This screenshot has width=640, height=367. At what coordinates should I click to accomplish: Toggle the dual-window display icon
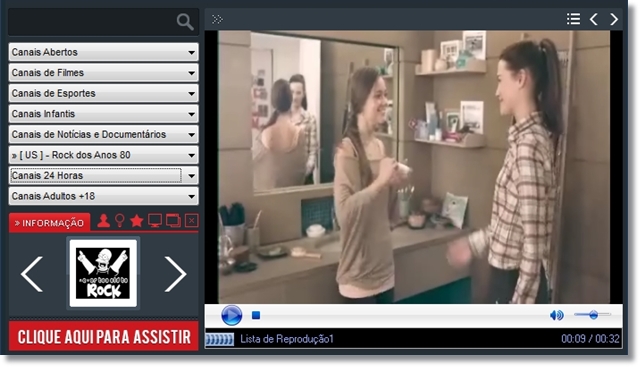tap(173, 221)
